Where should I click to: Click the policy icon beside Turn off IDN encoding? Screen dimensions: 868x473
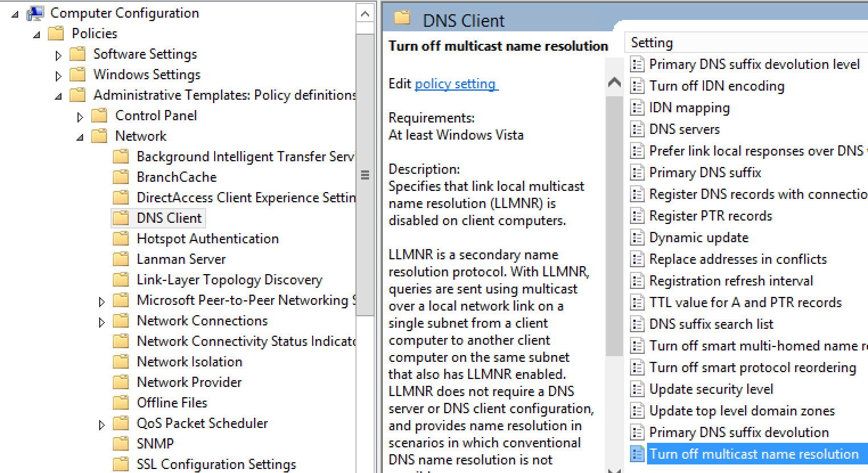pyautogui.click(x=637, y=86)
